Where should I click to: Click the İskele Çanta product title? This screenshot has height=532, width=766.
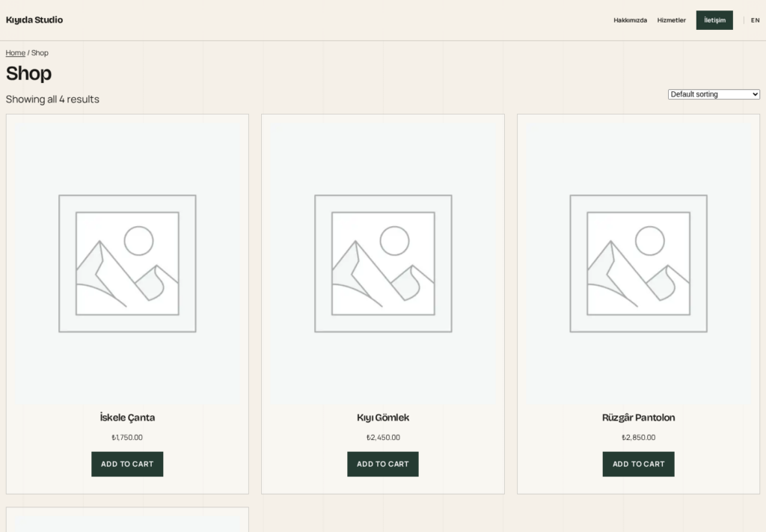coord(127,418)
